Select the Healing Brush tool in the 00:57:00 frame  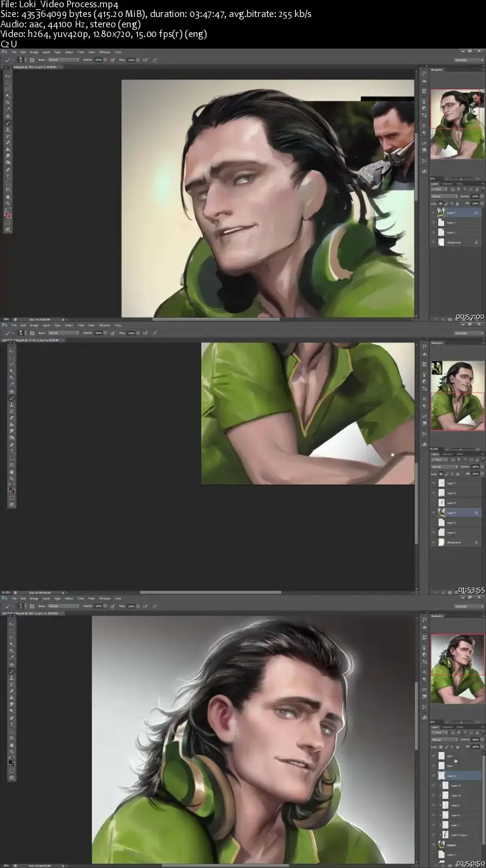pos(8,116)
